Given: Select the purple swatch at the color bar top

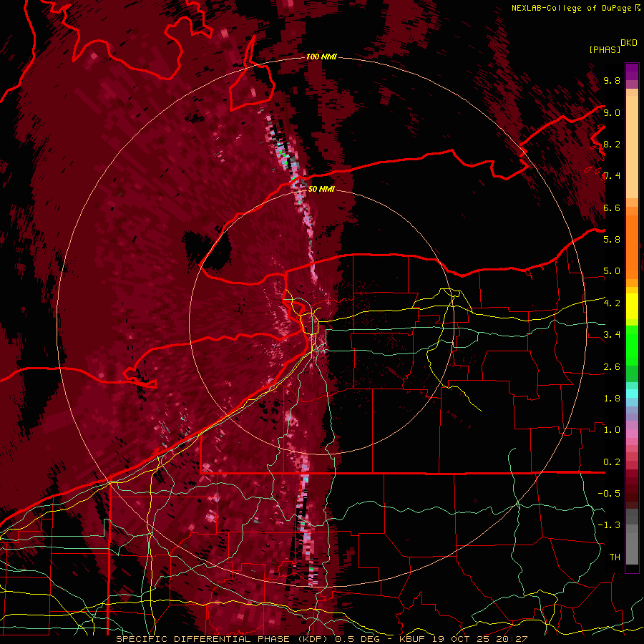Looking at the screenshot, I should (632, 72).
